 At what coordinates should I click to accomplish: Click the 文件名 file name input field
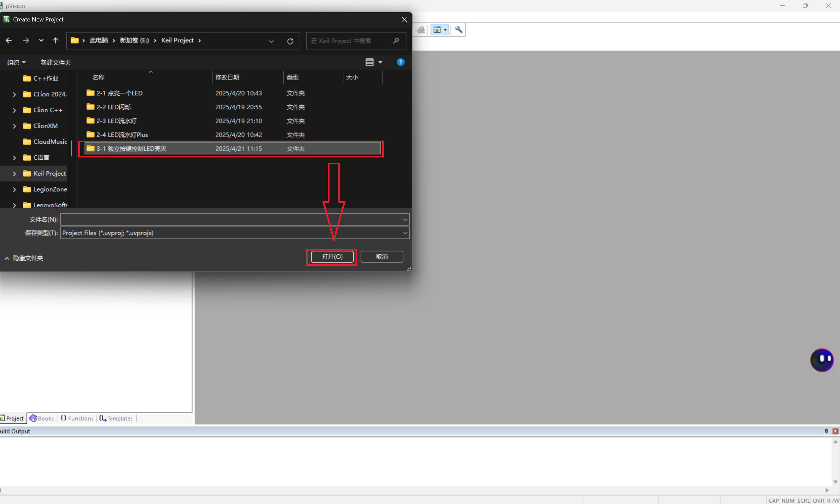point(231,219)
